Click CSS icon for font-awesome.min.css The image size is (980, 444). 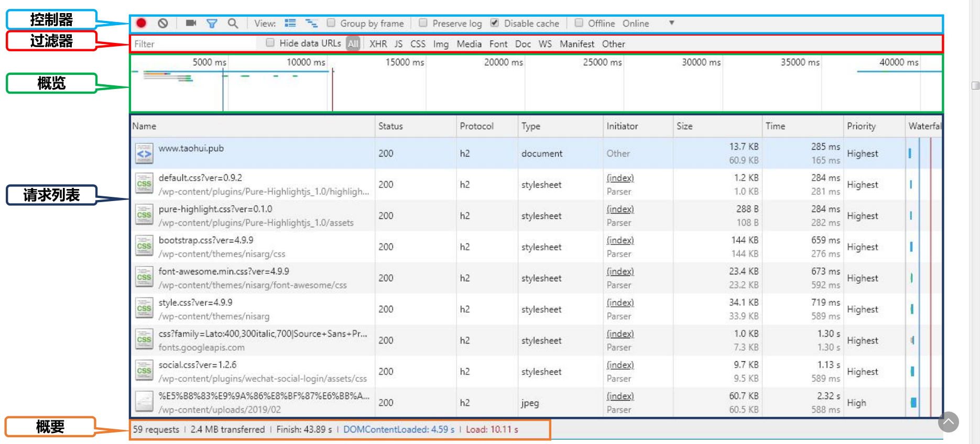(144, 277)
